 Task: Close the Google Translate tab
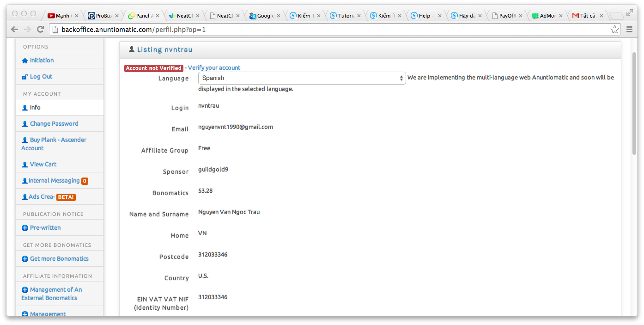coord(279,16)
